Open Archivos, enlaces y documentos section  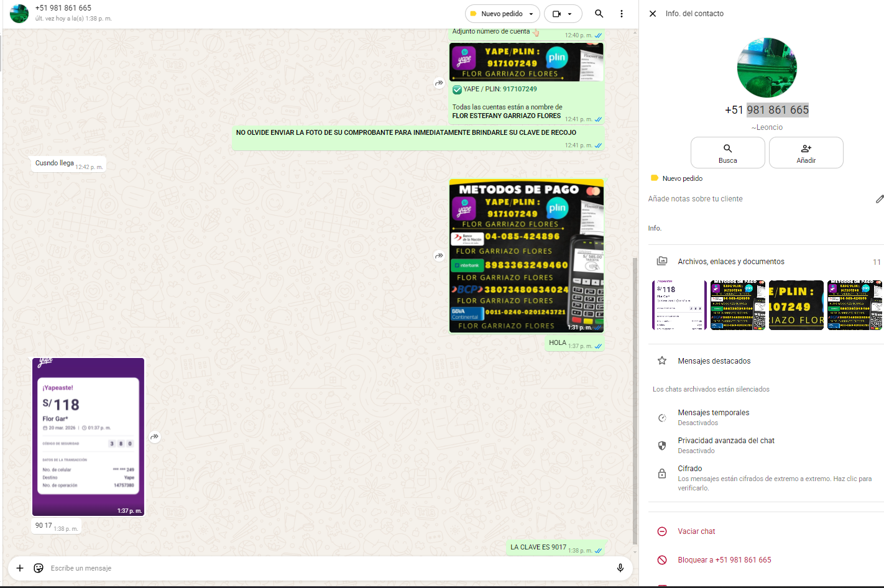730,262
